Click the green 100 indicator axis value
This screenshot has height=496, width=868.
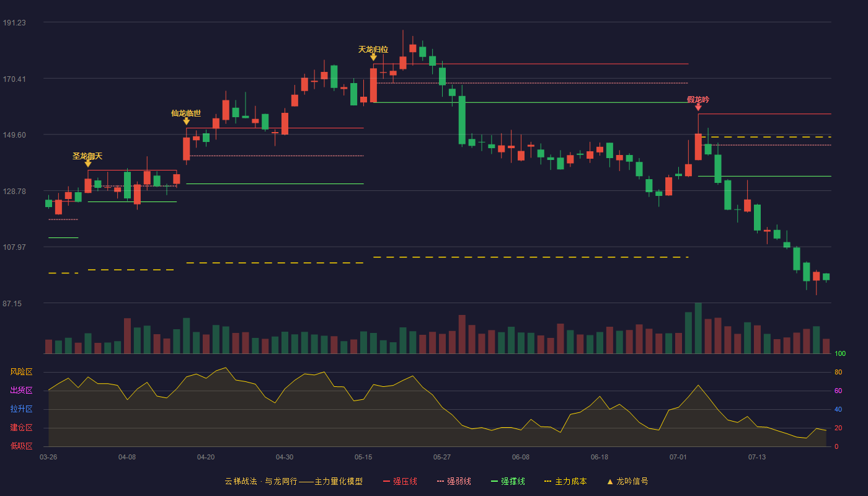tap(840, 354)
